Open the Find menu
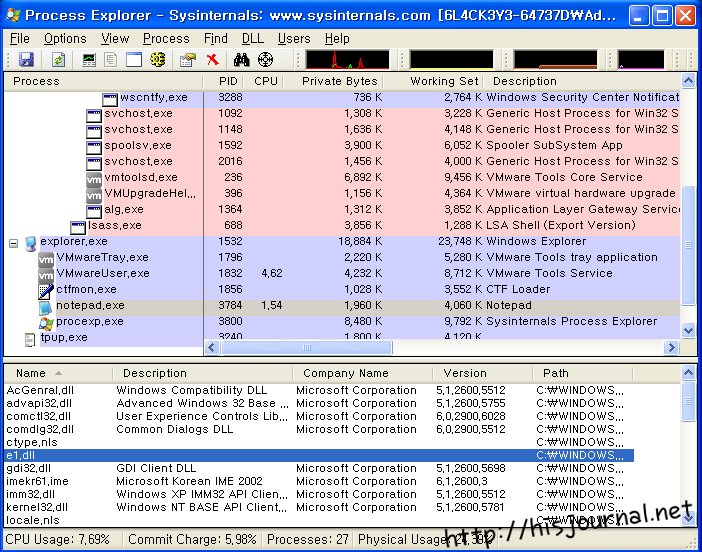 216,39
